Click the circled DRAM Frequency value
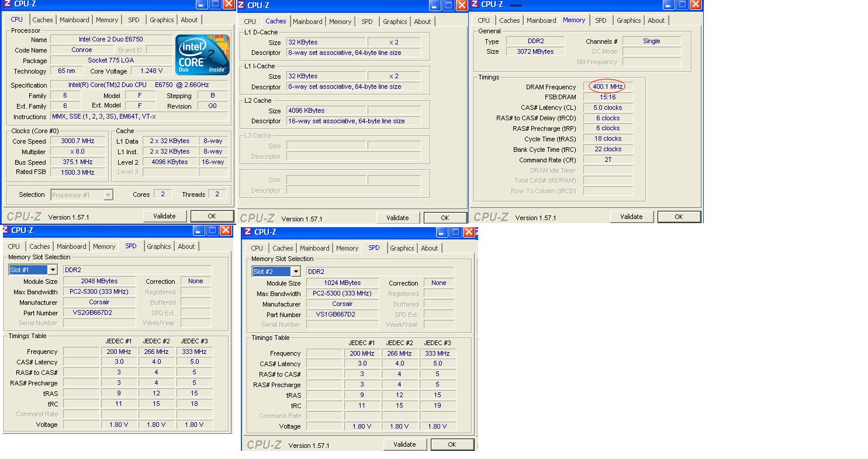 607,86
